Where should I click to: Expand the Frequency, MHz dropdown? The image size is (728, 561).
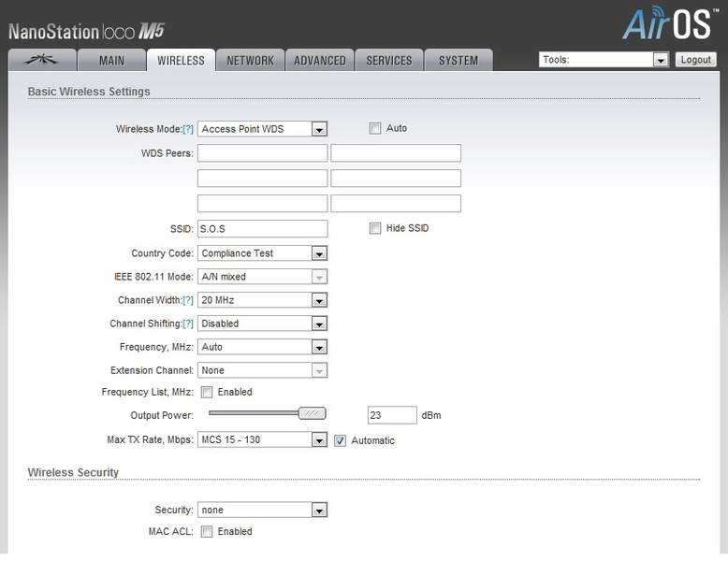tap(262, 347)
